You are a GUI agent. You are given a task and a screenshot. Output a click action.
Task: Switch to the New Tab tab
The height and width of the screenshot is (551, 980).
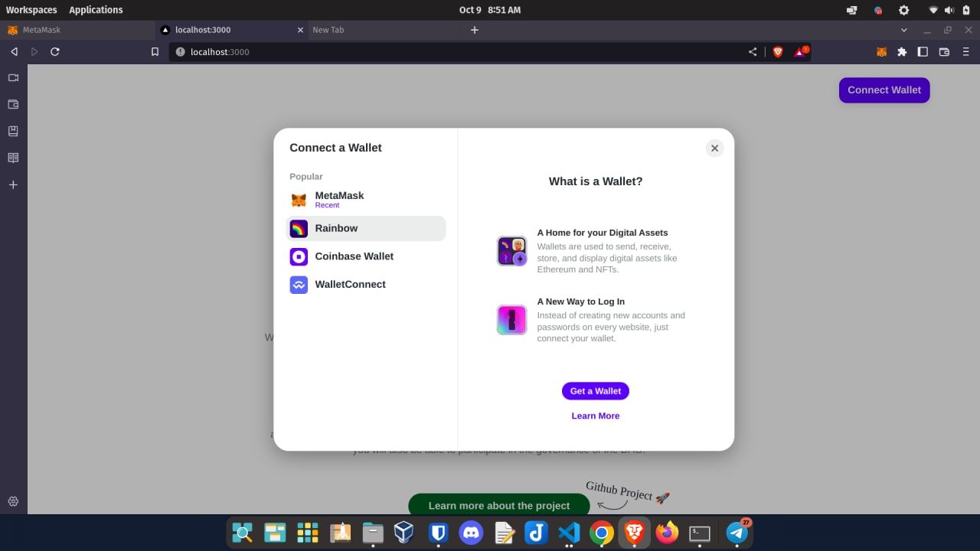click(x=383, y=30)
